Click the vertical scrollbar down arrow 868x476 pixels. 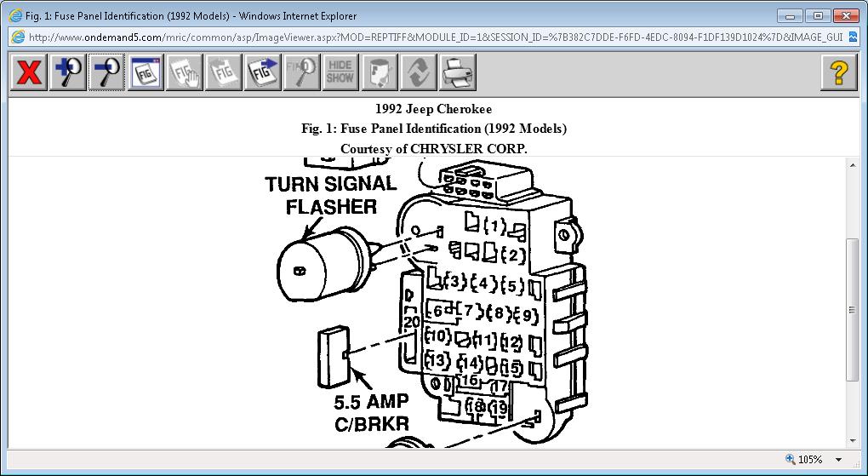(x=853, y=441)
